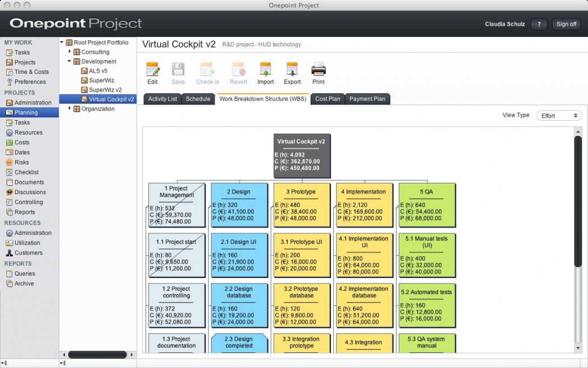Collapse Root Project Portfolio tree node
Viewport: 588px width, 368px height.
coord(62,43)
